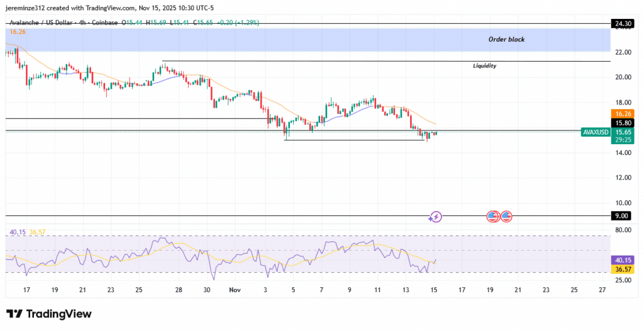Viewport: 644px width, 330px height.
Task: Select the 24.30 price level label
Action: pos(622,25)
